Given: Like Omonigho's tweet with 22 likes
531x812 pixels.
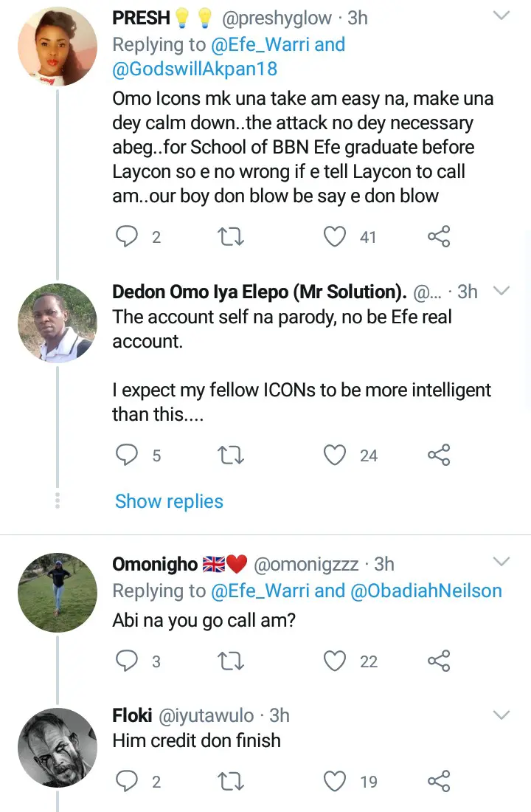Looking at the screenshot, I should (x=336, y=661).
